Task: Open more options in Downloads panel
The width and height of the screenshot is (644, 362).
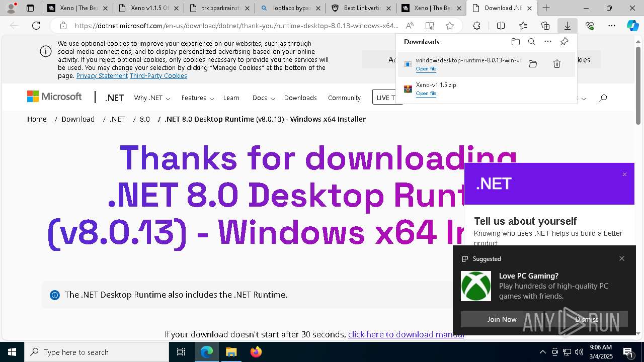Action: click(x=548, y=42)
